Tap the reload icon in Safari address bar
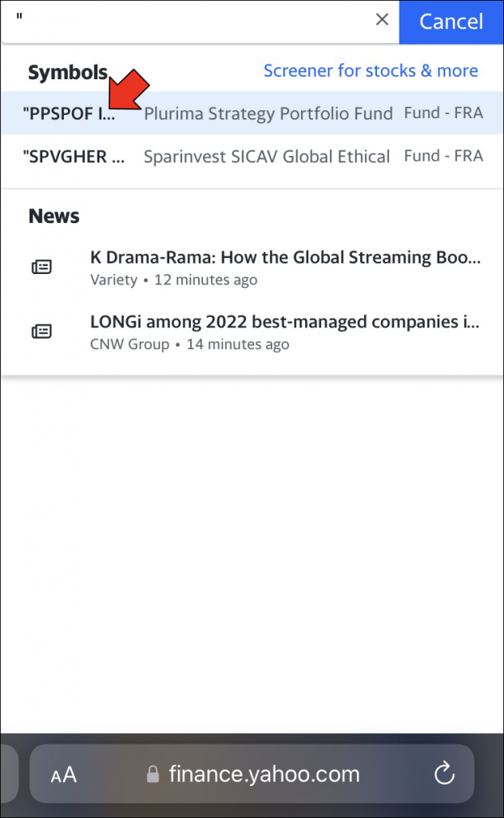Viewport: 504px width, 818px height. [444, 773]
